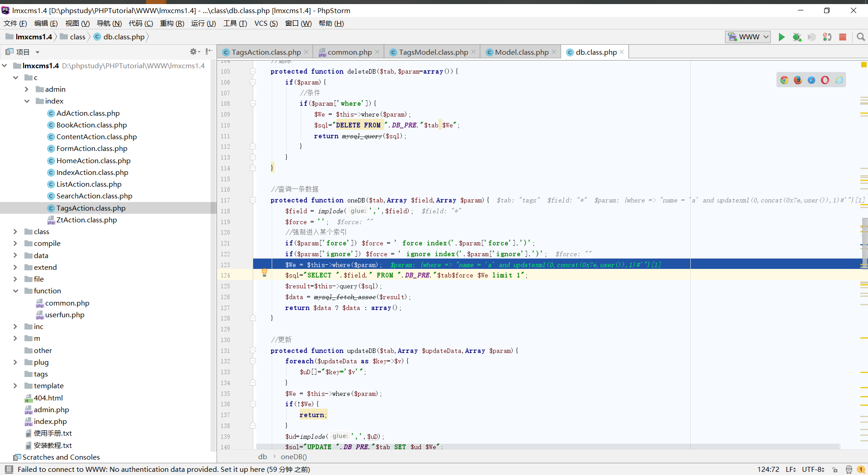Collapse the c folder

(x=16, y=77)
